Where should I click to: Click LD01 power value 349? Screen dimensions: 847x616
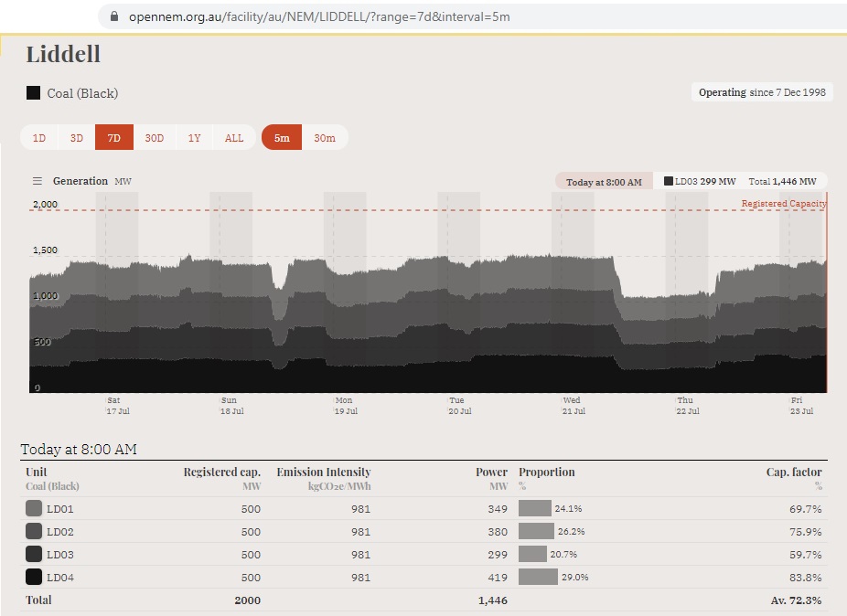point(498,508)
